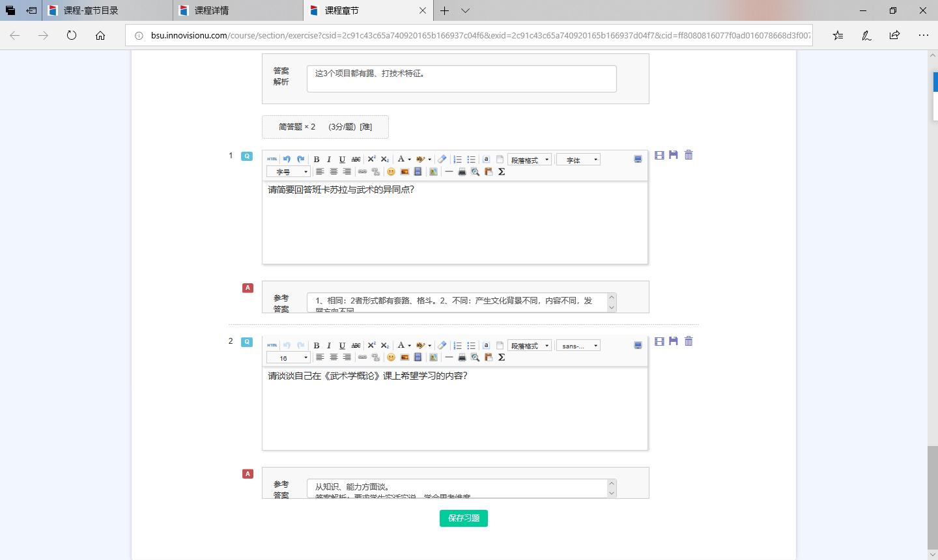Open the sans-serif font dropdown in question 2
Screen dimensions: 938x560
coord(578,345)
